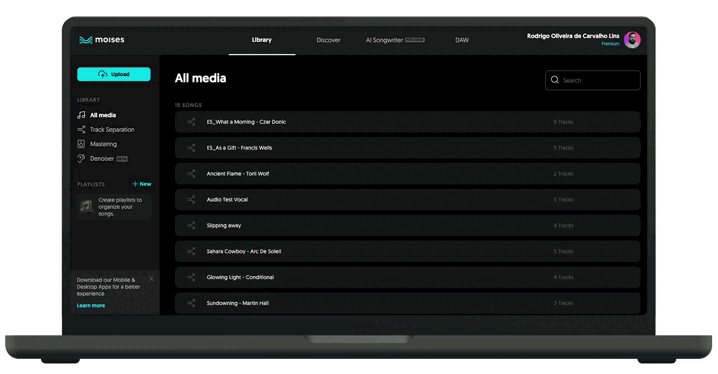Image resolution: width=718 pixels, height=374 pixels.
Task: Open Sundowning - Martin Hall
Action: point(407,303)
